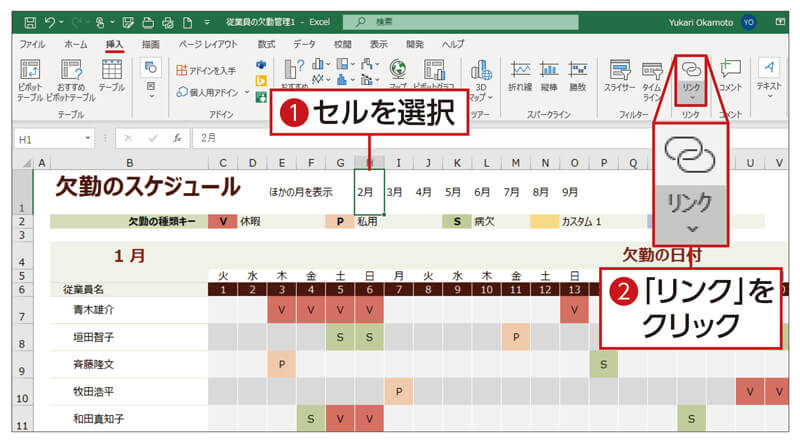800x444 pixels.
Task: Switch to the ページレイアウト tab
Action: click(x=208, y=44)
